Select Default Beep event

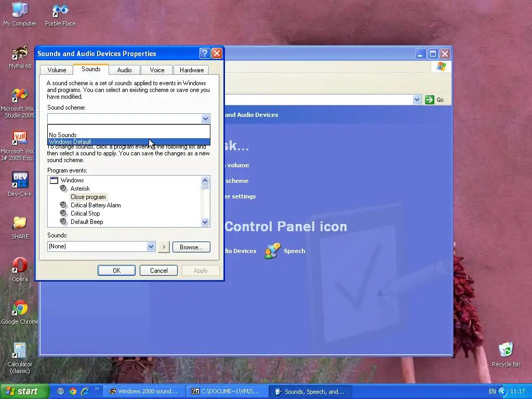pos(87,222)
